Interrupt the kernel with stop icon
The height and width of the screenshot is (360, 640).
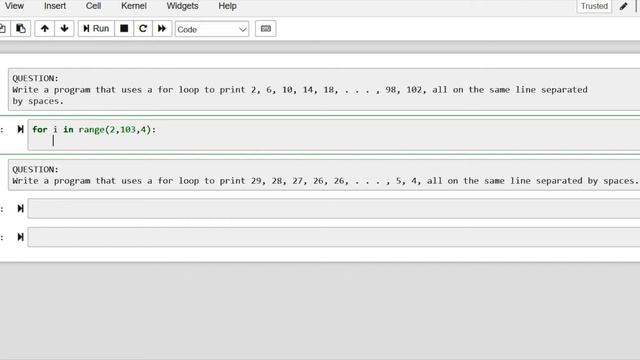124,29
